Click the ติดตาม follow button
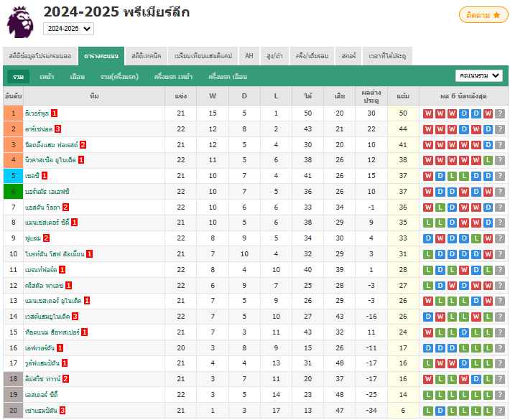 click(483, 15)
